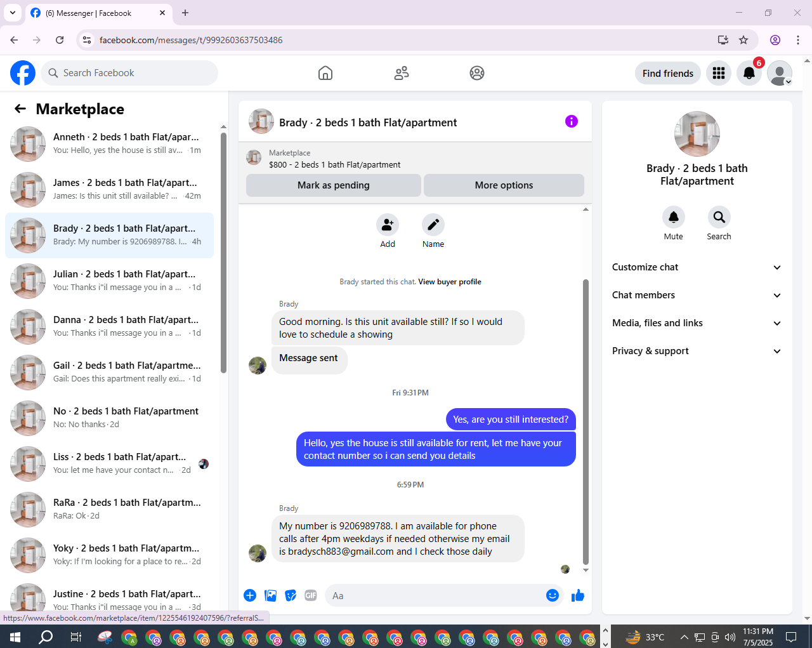Open the Danna conversation
Image resolution: width=812 pixels, height=648 pixels.
pyautogui.click(x=109, y=327)
